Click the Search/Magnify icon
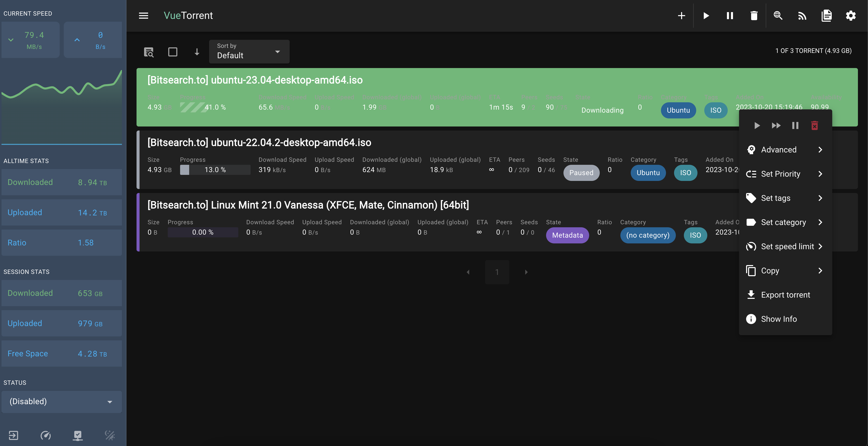Viewport: 868px width, 446px height. pyautogui.click(x=778, y=15)
